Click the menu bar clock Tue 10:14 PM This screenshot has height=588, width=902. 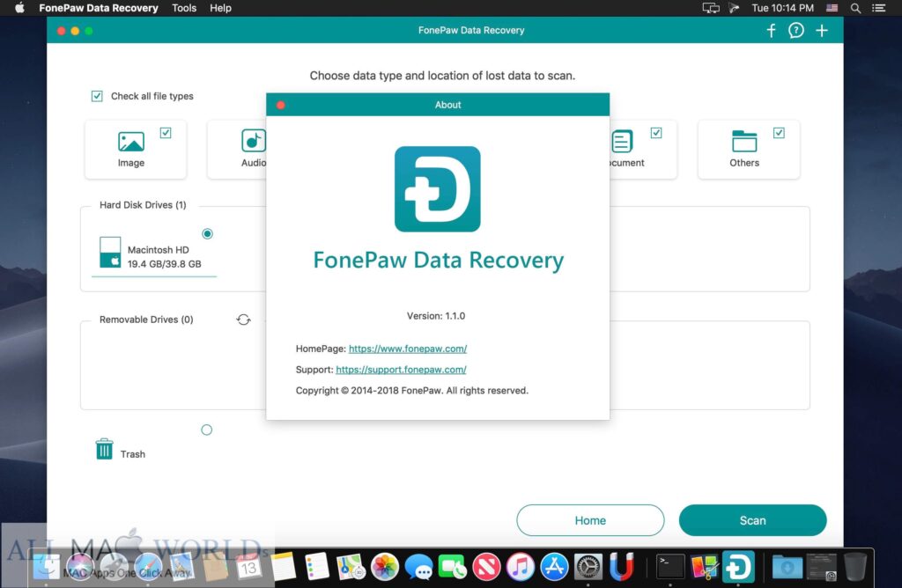(782, 8)
